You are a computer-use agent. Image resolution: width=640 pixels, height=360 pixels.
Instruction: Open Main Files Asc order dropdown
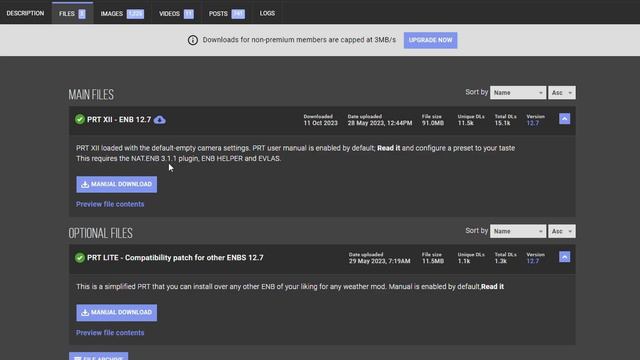pyautogui.click(x=562, y=93)
